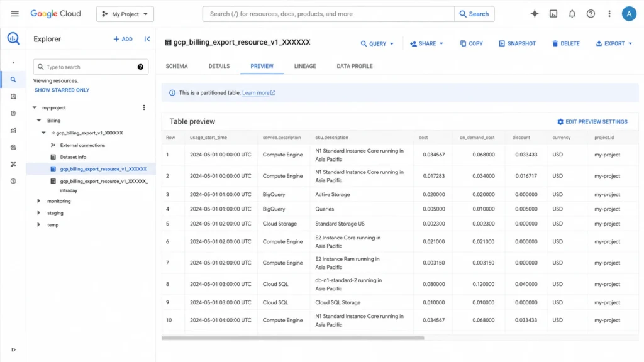Click the gear icon for preview settings
This screenshot has height=362, width=644.
point(560,122)
